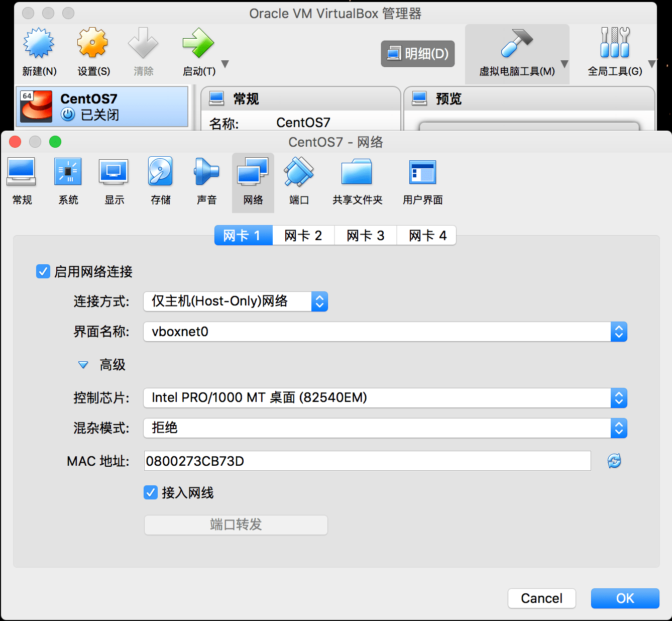Screen dimensions: 672x621
Task: Open the 混杂模式 promiscuous mode dropdown
Action: pos(385,428)
